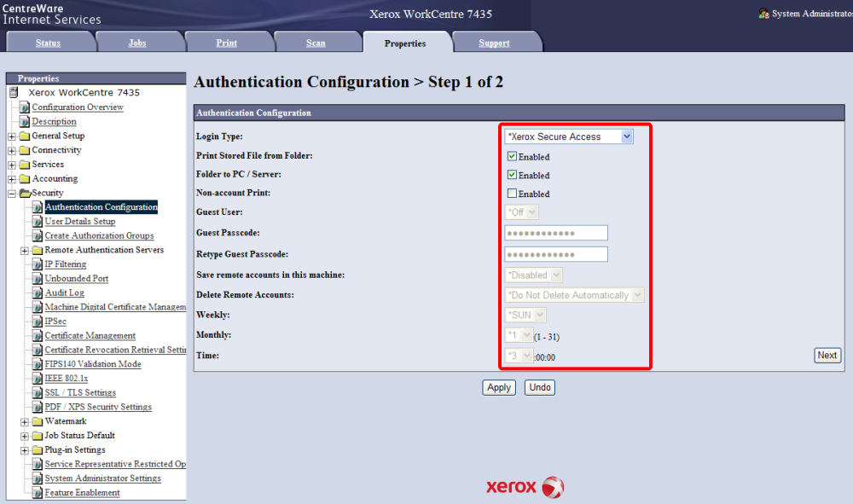The image size is (853, 504).
Task: Open the Support tab
Action: click(x=494, y=43)
